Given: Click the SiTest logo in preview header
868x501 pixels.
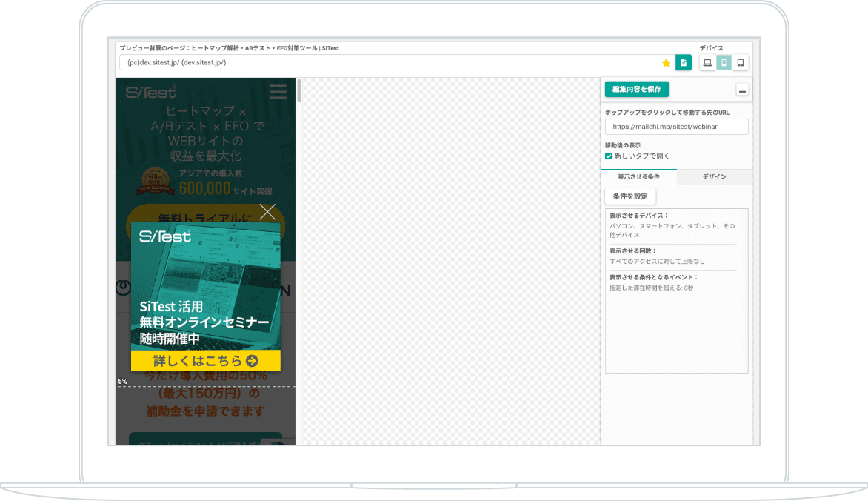Looking at the screenshot, I should [151, 92].
